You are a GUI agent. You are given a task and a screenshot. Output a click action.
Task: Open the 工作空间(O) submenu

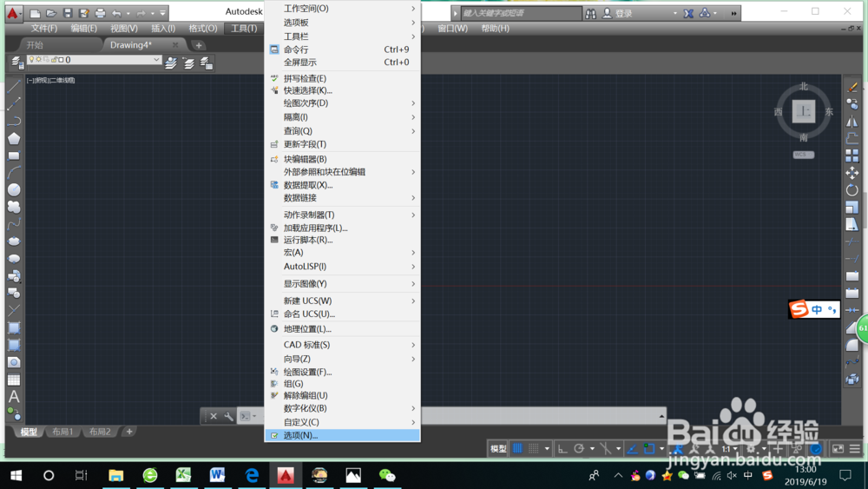[x=342, y=9]
